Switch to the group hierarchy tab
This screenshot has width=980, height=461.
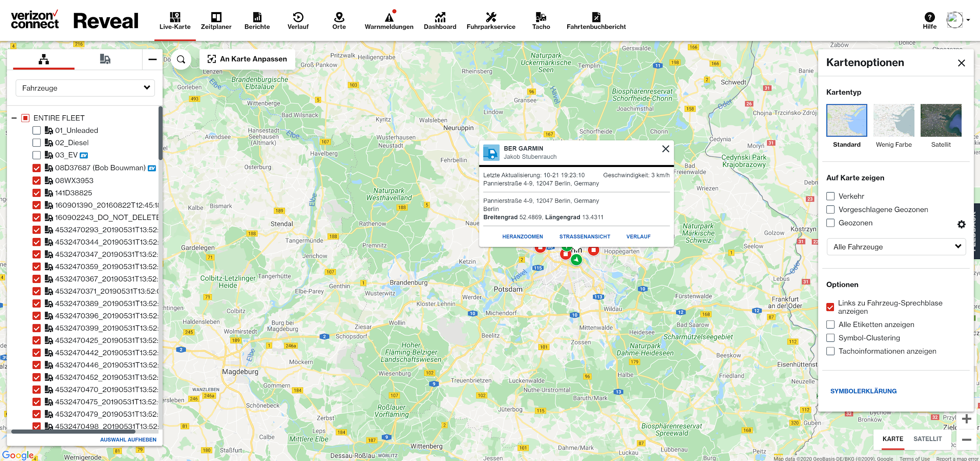coord(44,59)
